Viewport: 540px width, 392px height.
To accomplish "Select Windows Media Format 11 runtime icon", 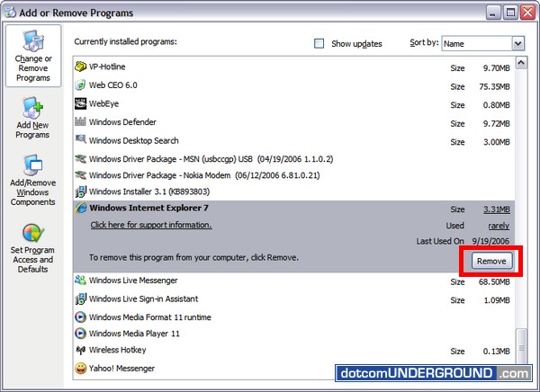I will (80, 316).
